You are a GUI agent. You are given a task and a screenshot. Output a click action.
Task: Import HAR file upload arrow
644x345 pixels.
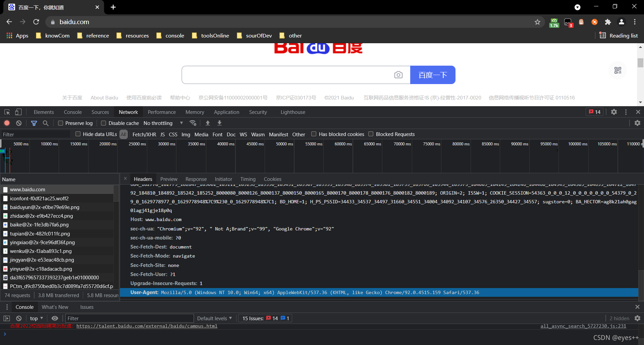[x=208, y=123]
